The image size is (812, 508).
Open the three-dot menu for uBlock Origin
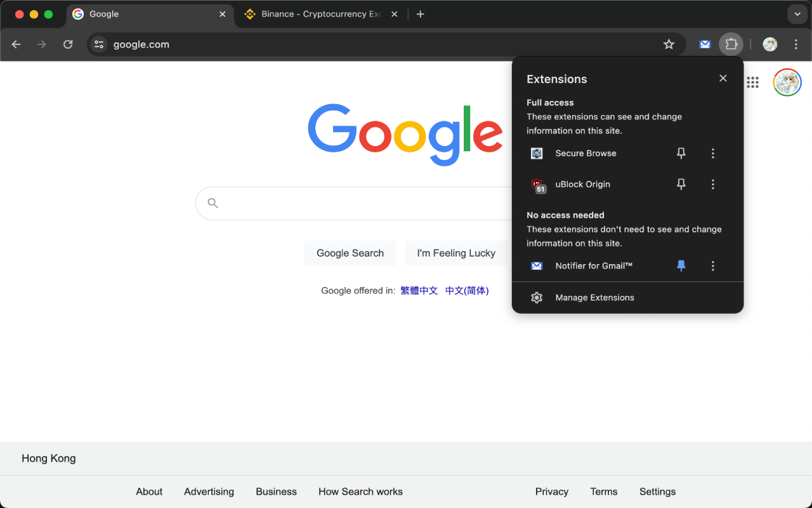[713, 184]
